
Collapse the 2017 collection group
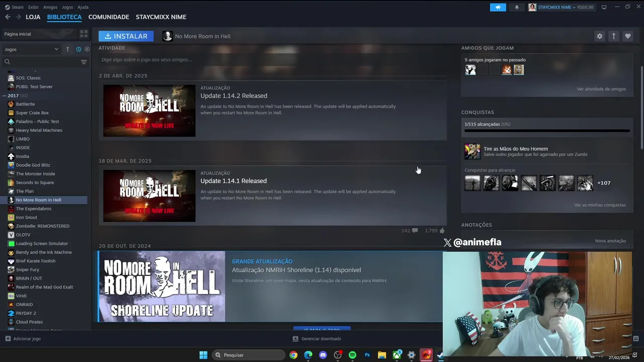5,96
